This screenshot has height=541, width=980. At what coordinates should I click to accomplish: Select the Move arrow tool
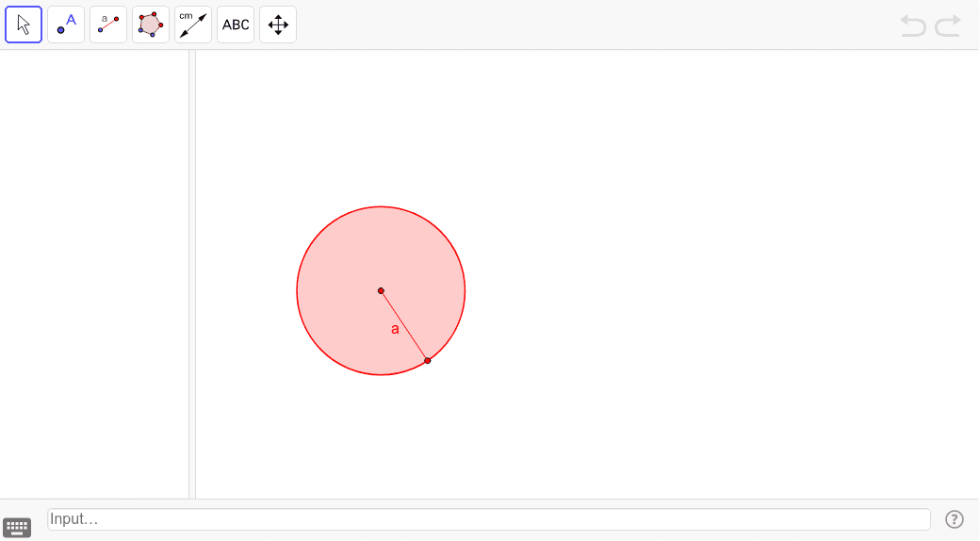(x=24, y=25)
